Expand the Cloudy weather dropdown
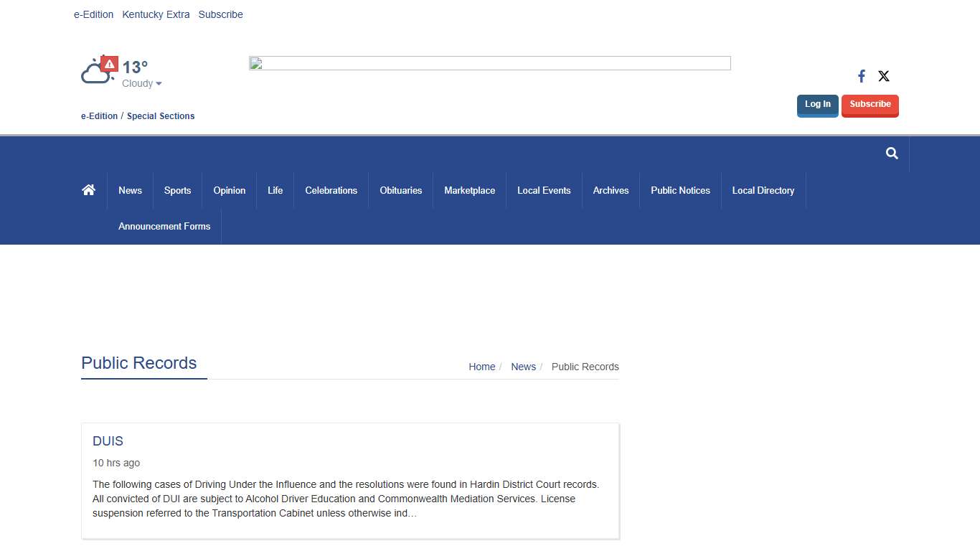 pyautogui.click(x=141, y=84)
